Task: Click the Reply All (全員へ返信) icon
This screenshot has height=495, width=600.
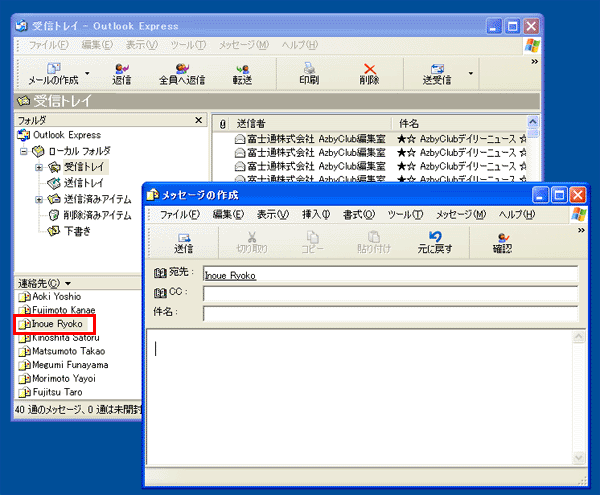Action: pos(182,69)
